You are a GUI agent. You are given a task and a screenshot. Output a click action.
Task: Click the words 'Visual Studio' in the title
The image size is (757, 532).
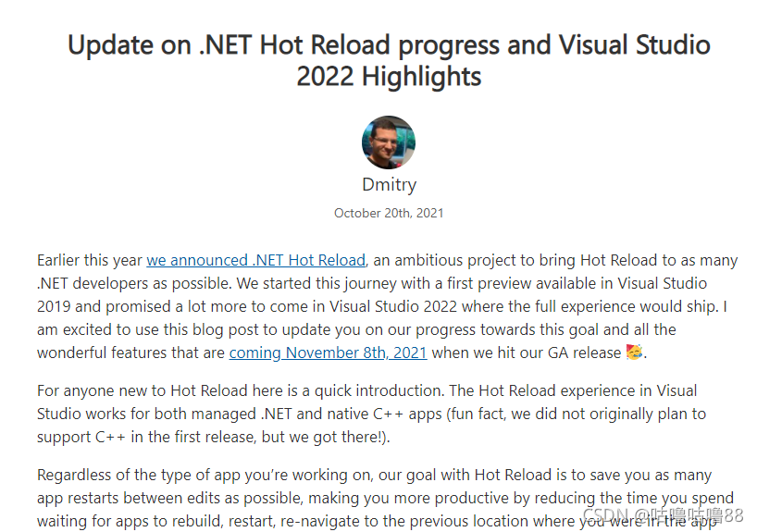click(634, 45)
